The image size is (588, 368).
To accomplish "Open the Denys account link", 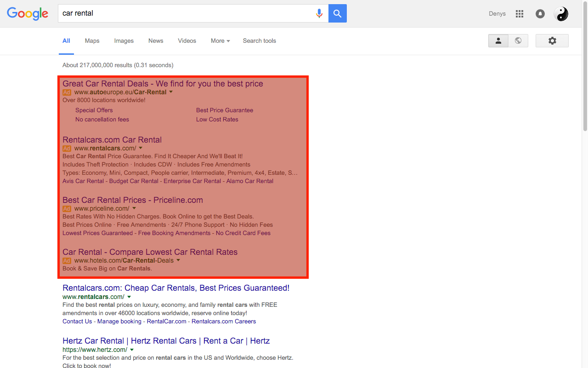I will click(497, 14).
